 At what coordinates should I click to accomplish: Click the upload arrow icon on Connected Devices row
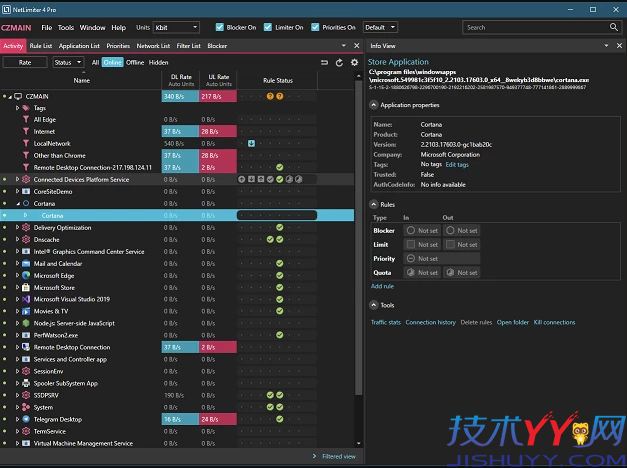(242, 179)
